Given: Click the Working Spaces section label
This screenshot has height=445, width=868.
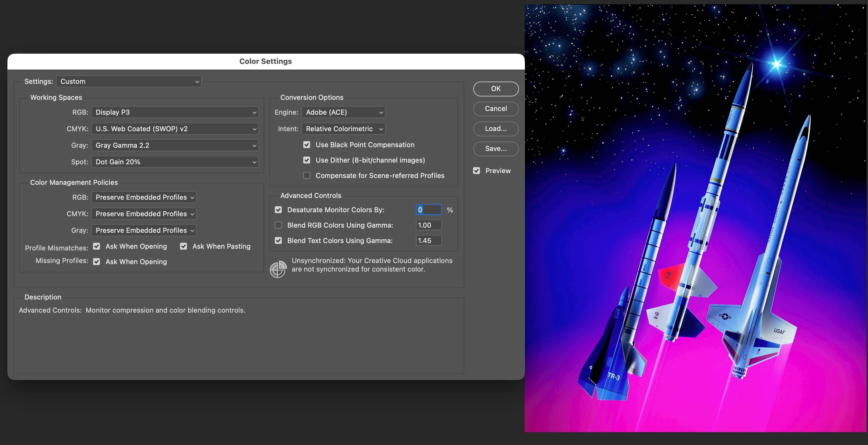Looking at the screenshot, I should click(56, 98).
